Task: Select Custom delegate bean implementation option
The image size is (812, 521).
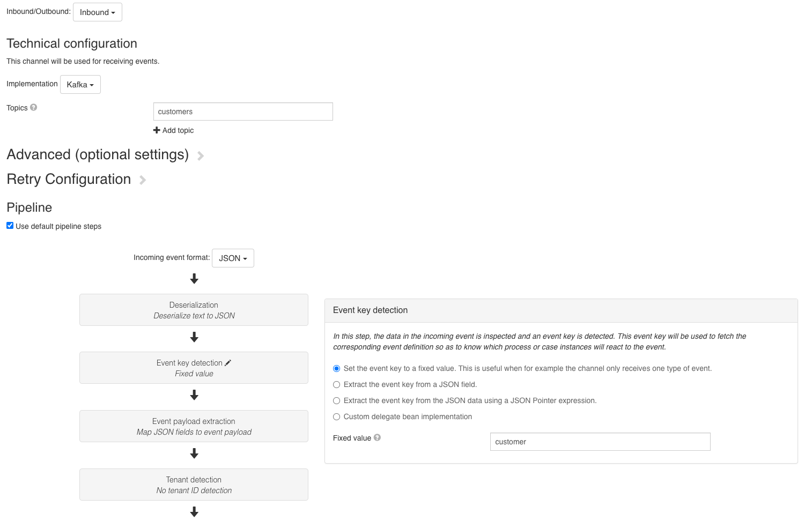Action: 336,416
